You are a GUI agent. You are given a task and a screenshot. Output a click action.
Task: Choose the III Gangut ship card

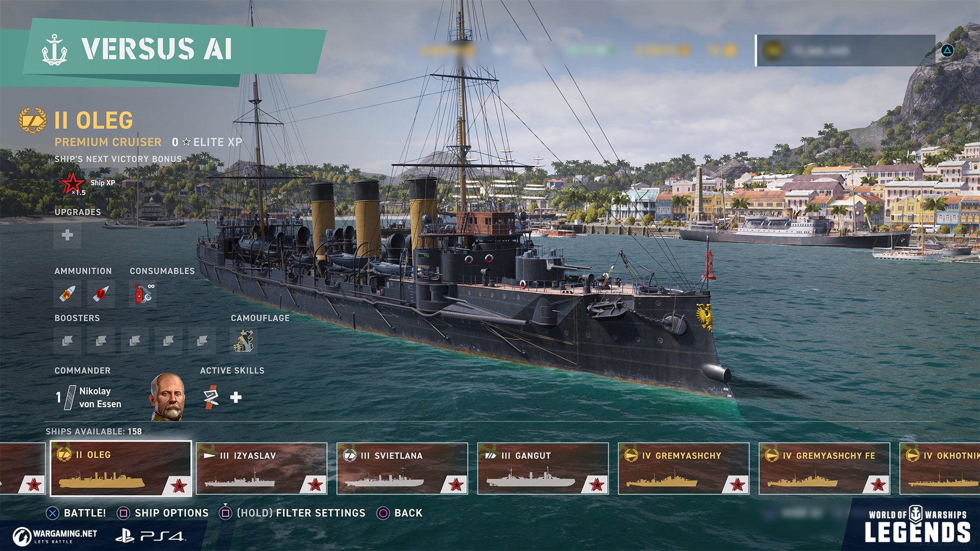pos(543,468)
